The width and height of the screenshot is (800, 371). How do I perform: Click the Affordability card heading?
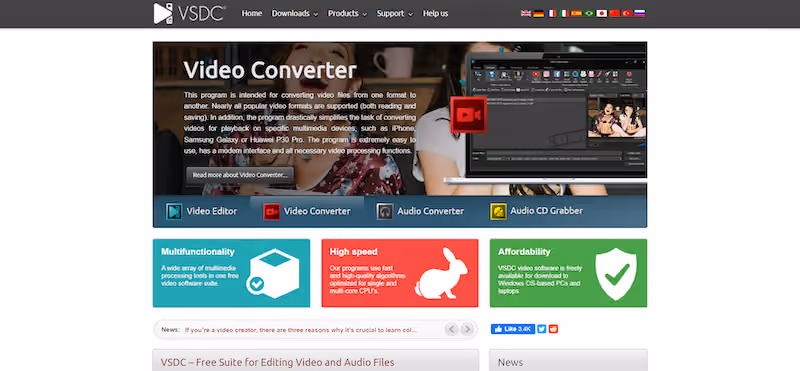click(524, 252)
